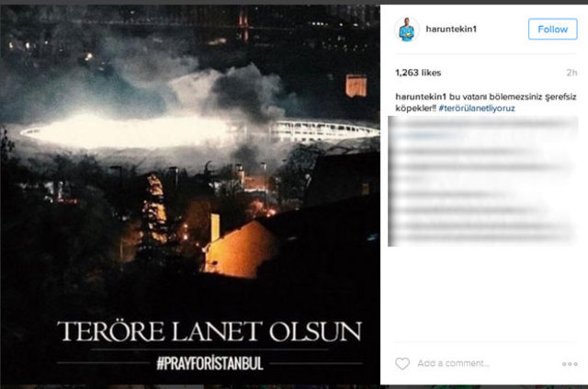Click the orange-lit house in the photo
588x389 pixels.
pos(240,247)
